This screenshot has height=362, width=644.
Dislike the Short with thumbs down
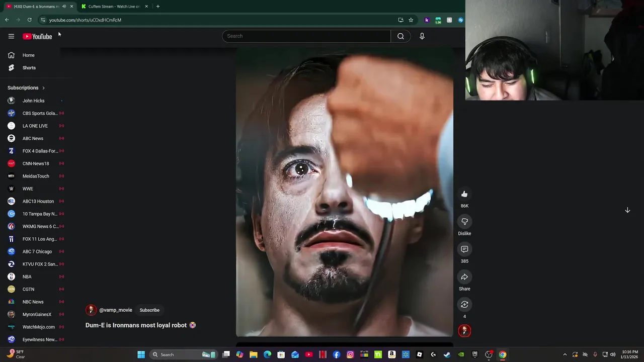pyautogui.click(x=464, y=222)
